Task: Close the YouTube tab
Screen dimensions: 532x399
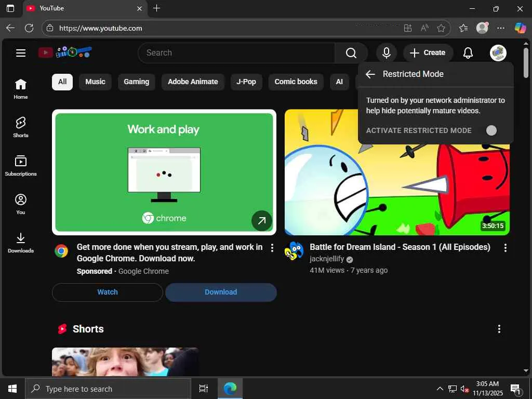Action: click(139, 8)
